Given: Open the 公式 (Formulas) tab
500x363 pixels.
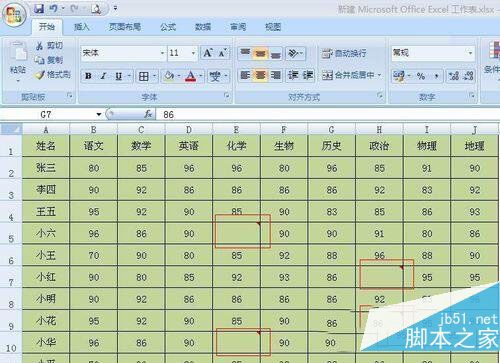Looking at the screenshot, I should [168, 27].
